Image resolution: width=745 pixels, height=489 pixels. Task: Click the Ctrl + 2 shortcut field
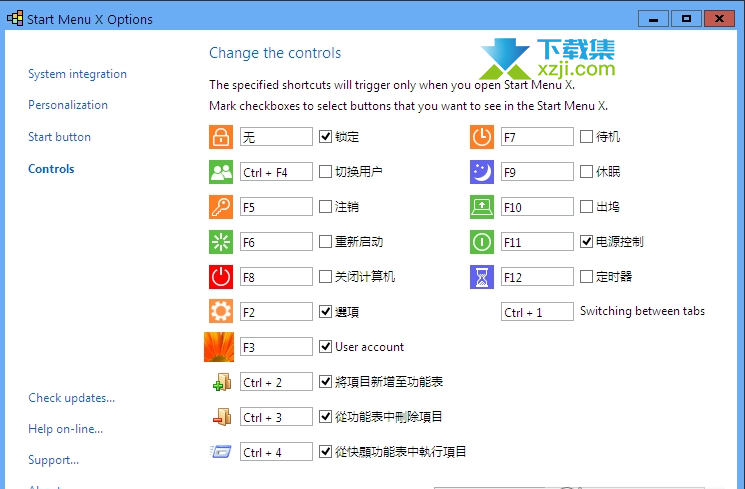click(x=277, y=382)
